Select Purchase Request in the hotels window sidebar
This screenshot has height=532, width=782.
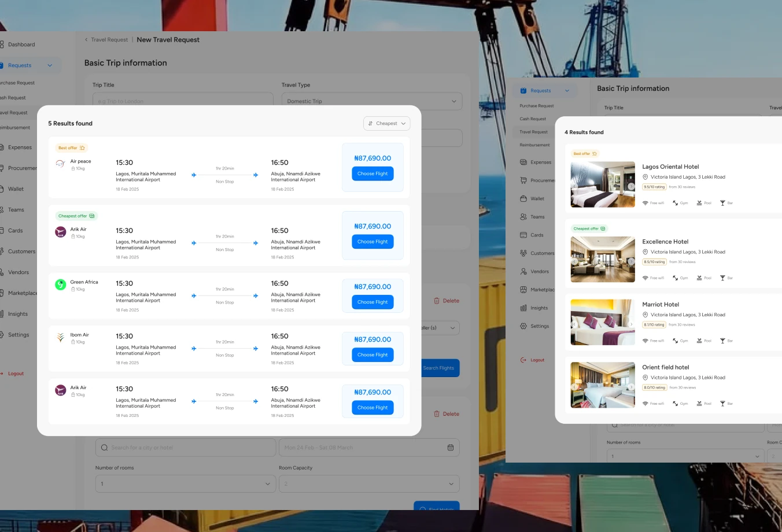537,106
